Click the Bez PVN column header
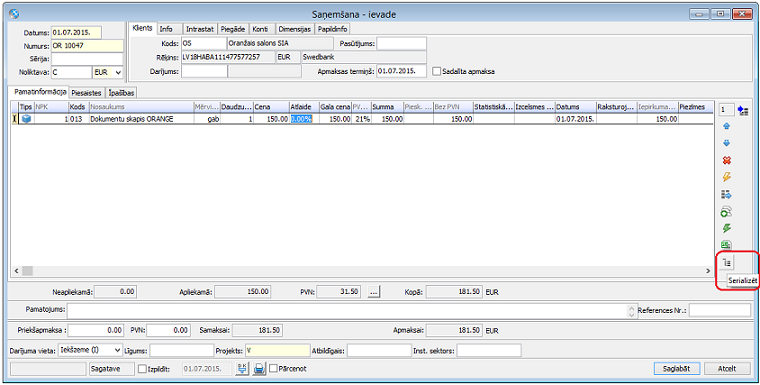Viewport: 760px width, 385px height. [x=453, y=107]
